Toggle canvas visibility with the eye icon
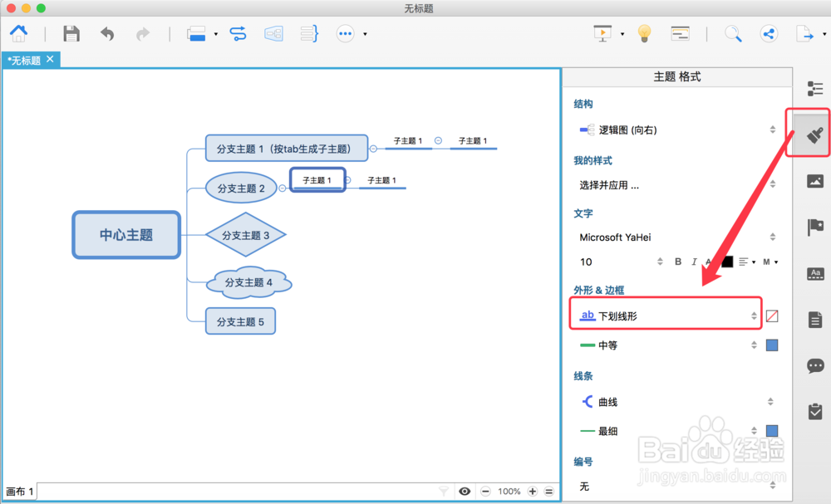This screenshot has width=831, height=504. click(x=465, y=491)
